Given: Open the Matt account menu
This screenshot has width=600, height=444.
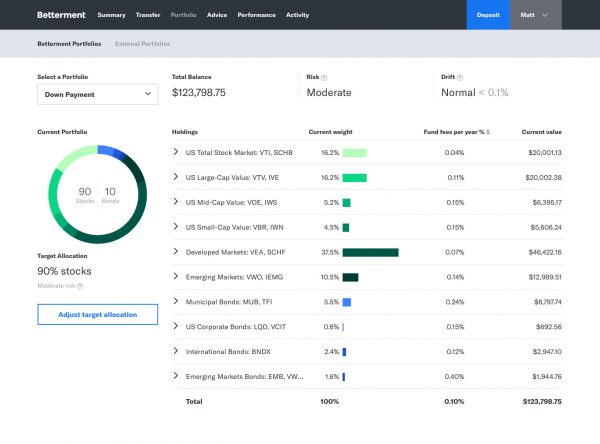Looking at the screenshot, I should [535, 15].
